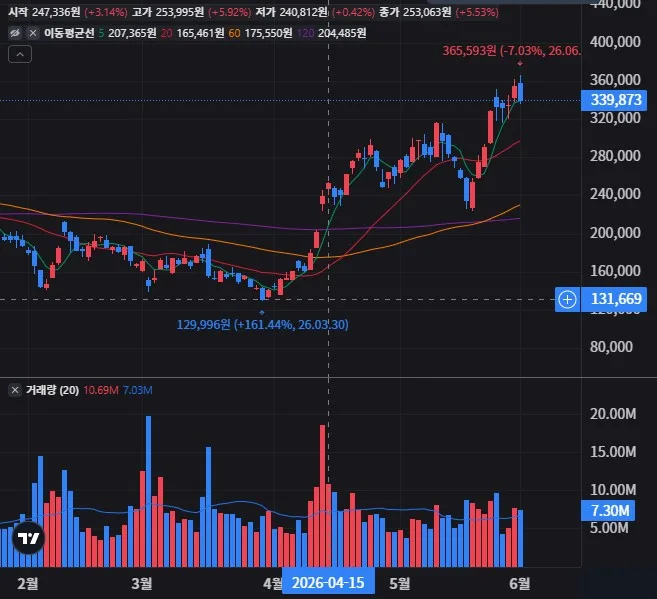Remove the volume (거래량) indicator
The image size is (657, 599).
pyautogui.click(x=15, y=390)
